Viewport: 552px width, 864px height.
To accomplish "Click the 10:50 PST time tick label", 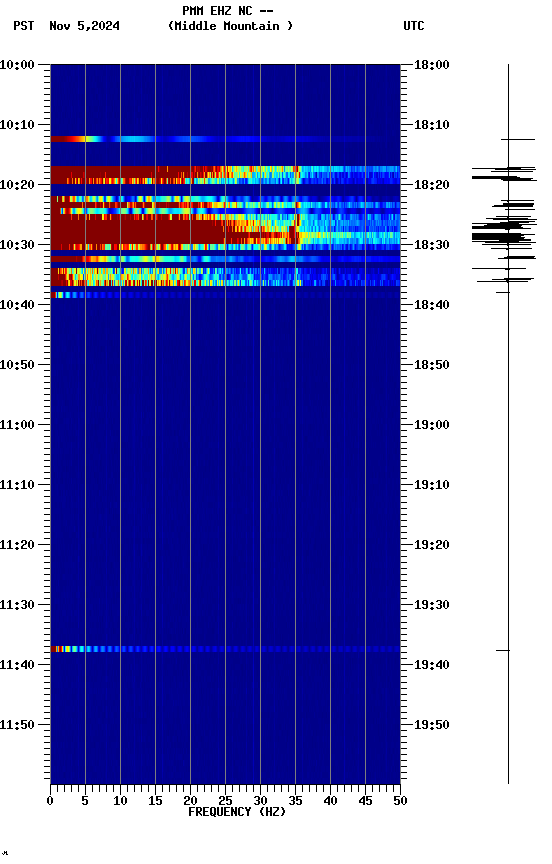I will pyautogui.click(x=17, y=365).
